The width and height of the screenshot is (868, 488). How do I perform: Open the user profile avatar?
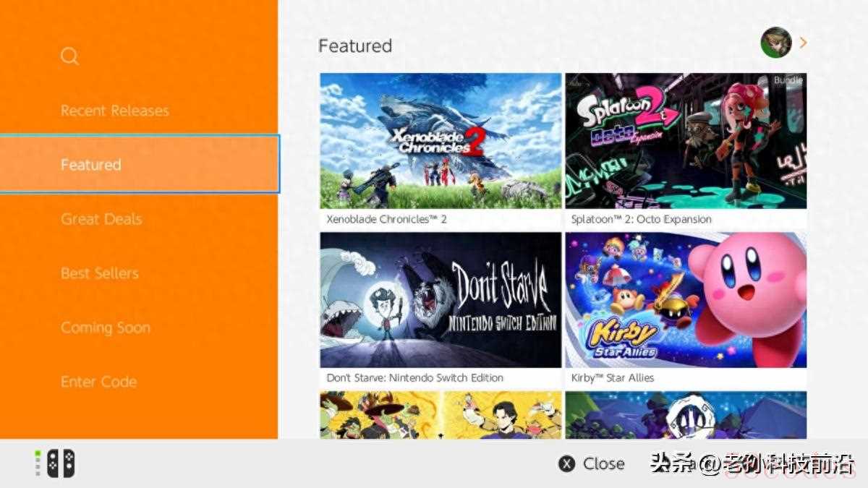[x=776, y=43]
